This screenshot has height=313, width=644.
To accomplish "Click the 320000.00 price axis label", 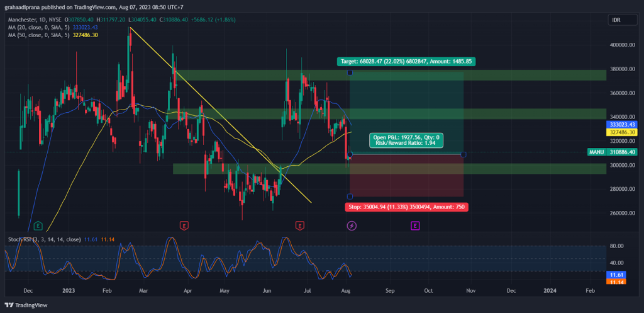I will (623, 141).
